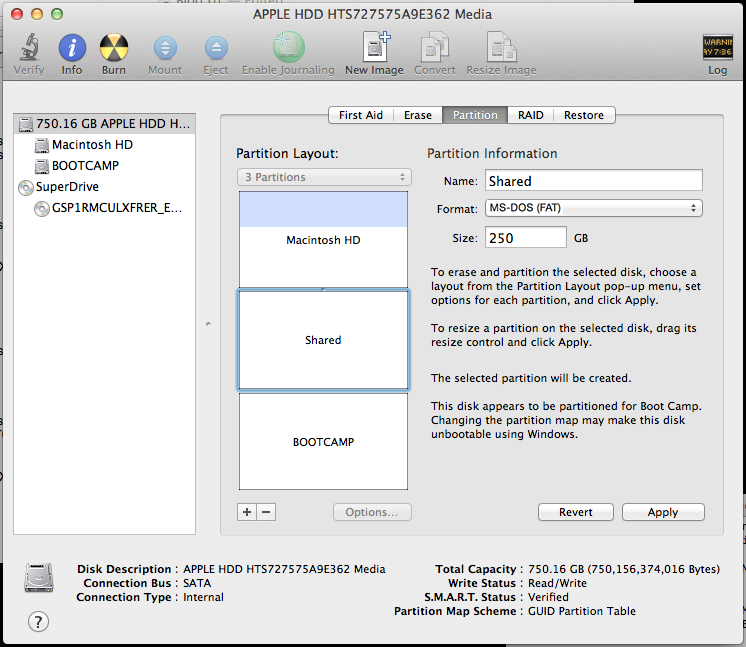
Task: Click the partition Name field
Action: pyautogui.click(x=593, y=181)
